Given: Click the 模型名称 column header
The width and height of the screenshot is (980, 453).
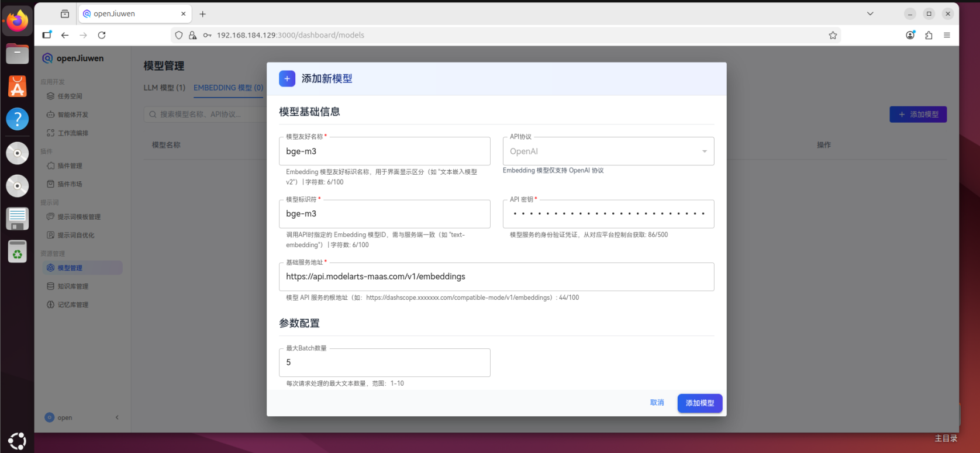Looking at the screenshot, I should click(x=166, y=145).
